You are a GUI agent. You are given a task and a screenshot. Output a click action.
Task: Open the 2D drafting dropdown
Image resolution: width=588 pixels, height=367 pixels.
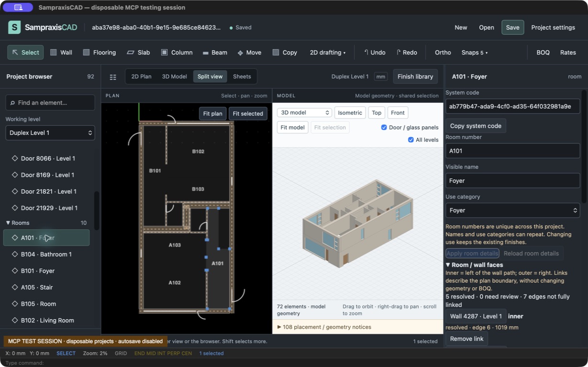(327, 53)
